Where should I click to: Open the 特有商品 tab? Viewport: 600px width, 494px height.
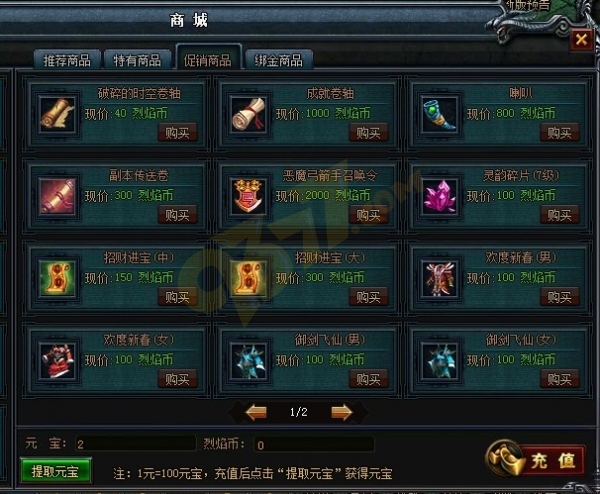[x=137, y=60]
